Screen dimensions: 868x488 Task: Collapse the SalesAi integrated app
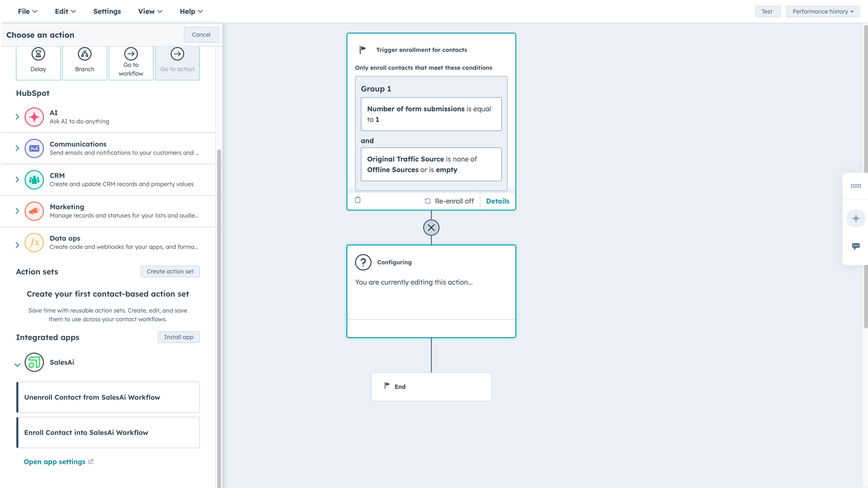(x=17, y=365)
